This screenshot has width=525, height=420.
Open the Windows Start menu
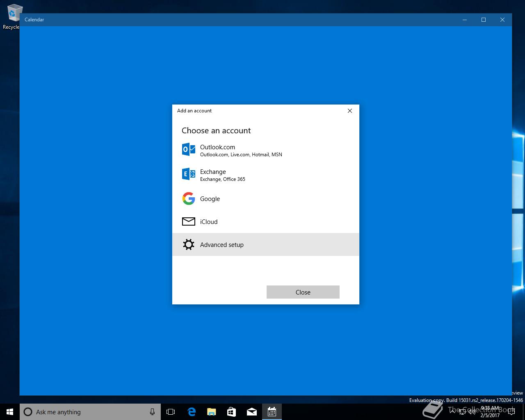[10, 412]
